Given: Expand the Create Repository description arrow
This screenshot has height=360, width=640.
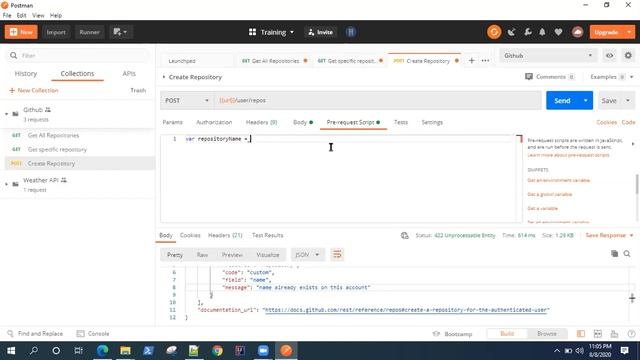Looking at the screenshot, I should point(164,77).
